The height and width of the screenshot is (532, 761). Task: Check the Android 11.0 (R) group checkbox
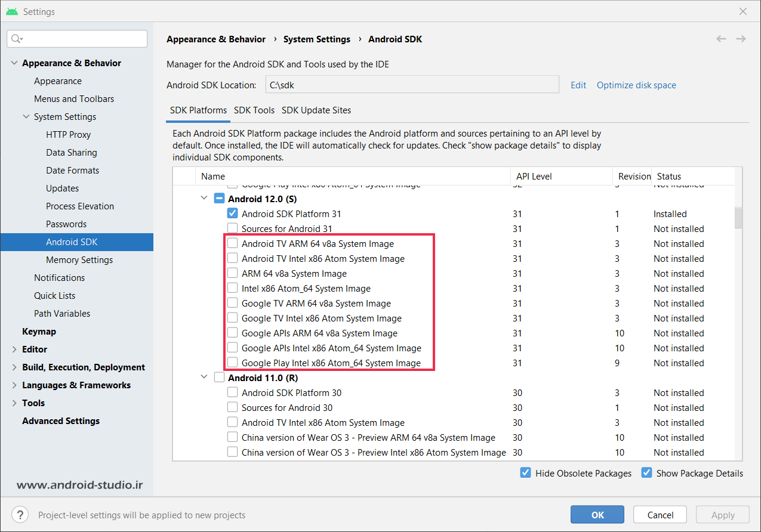coord(219,378)
